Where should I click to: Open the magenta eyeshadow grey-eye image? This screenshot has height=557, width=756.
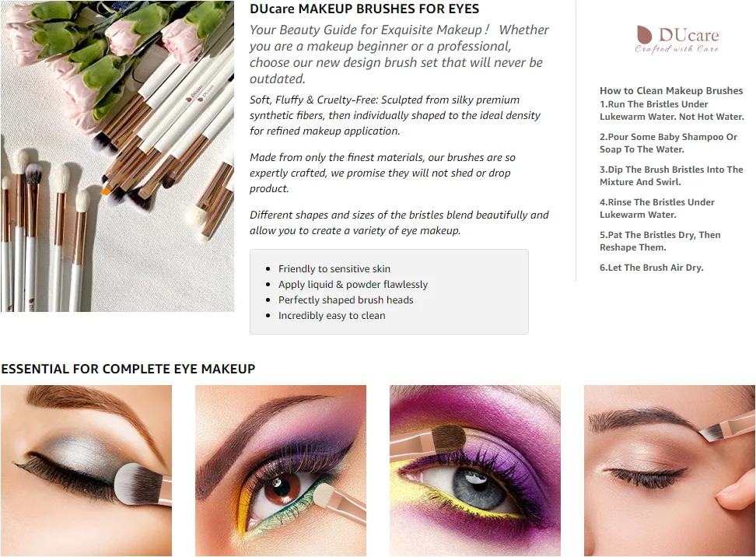tap(475, 470)
